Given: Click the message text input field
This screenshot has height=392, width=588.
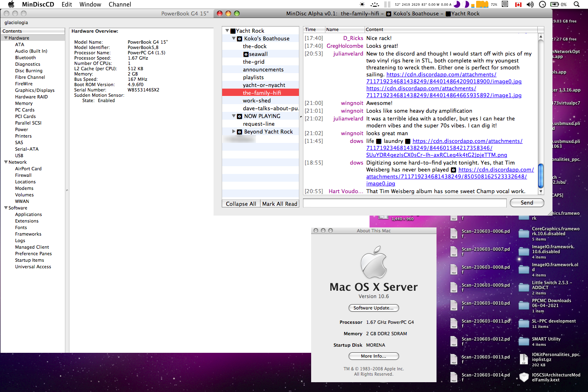Looking at the screenshot, I should click(405, 203).
